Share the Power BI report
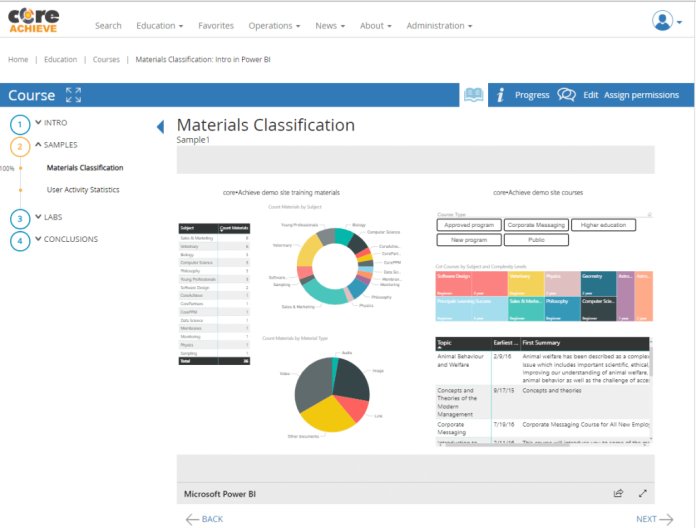The width and height of the screenshot is (696, 528). (x=618, y=493)
